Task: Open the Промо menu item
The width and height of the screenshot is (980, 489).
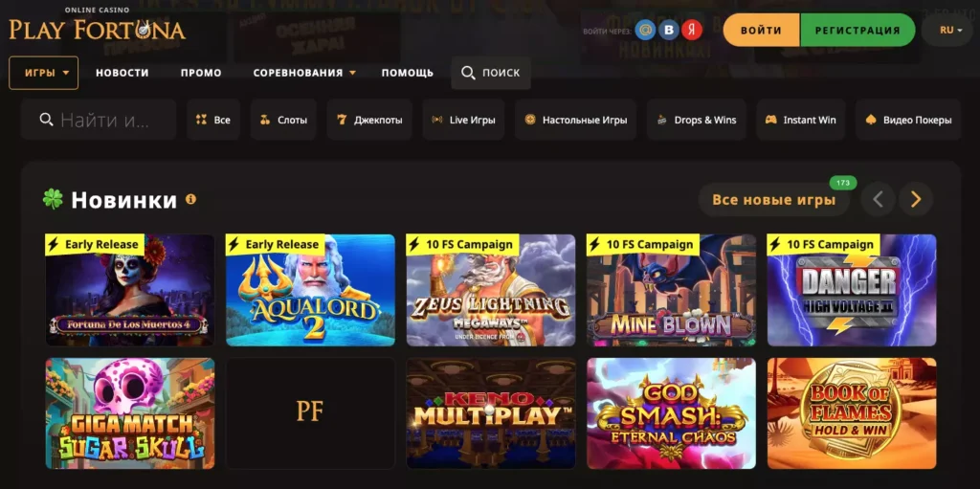Action: pos(201,73)
